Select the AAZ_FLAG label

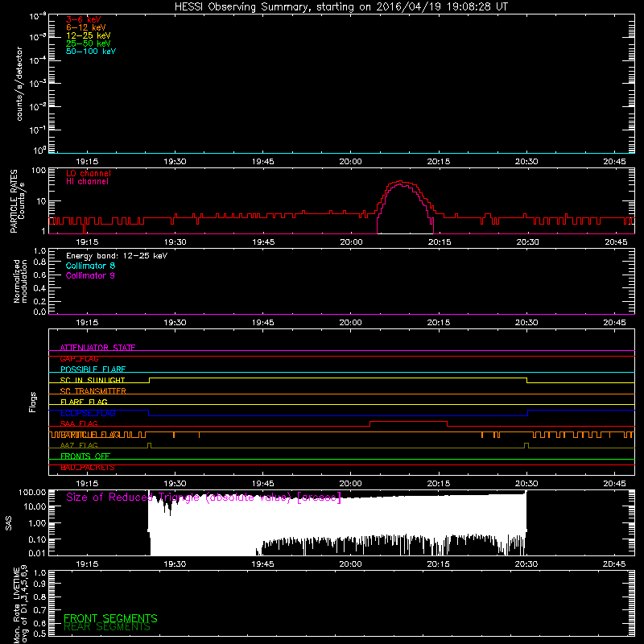tap(79, 445)
